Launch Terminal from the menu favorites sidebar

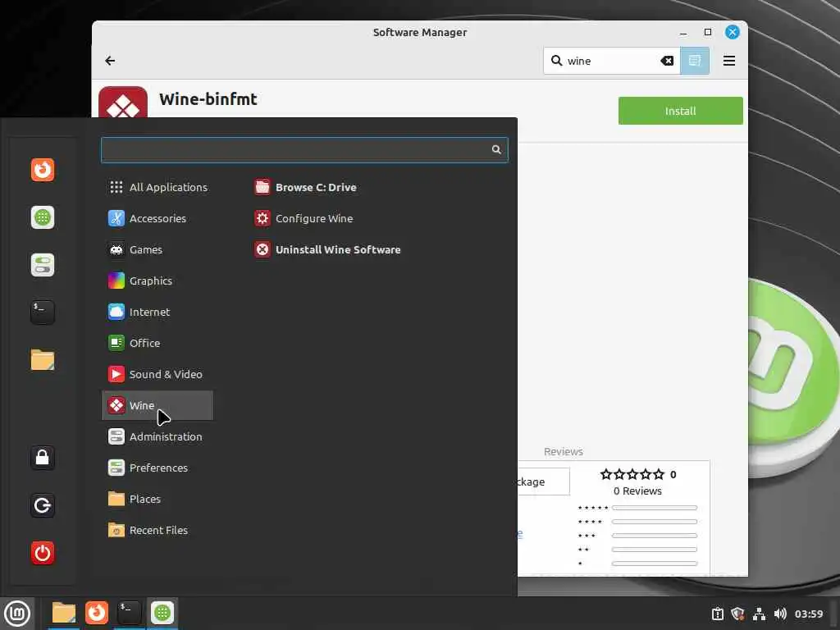tap(43, 313)
